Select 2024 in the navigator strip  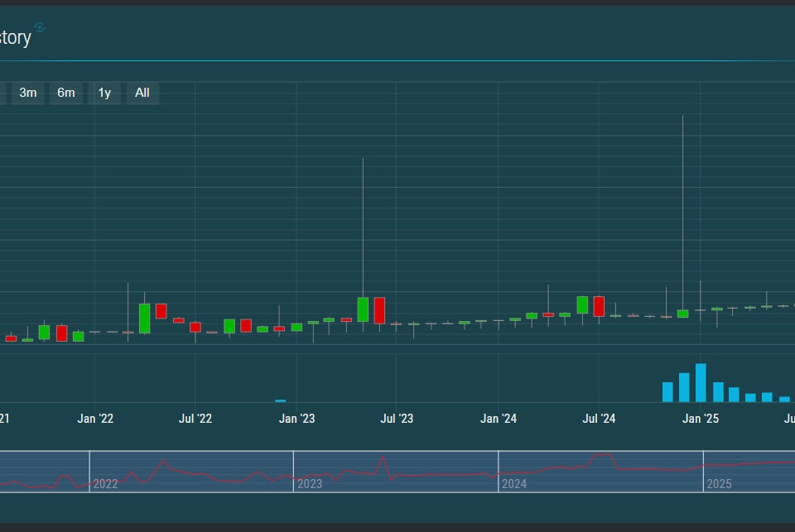514,484
